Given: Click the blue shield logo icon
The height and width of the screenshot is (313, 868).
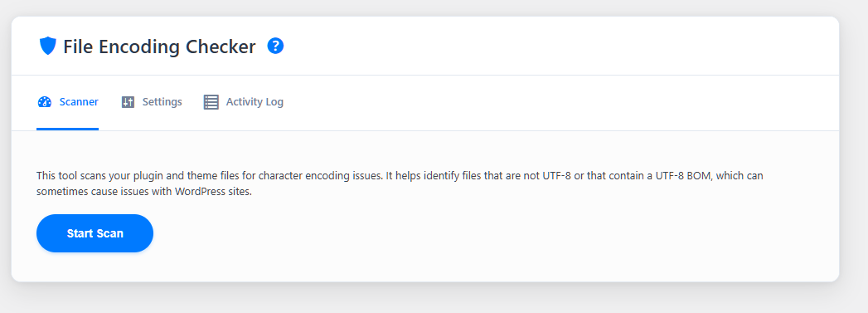Looking at the screenshot, I should tap(47, 46).
